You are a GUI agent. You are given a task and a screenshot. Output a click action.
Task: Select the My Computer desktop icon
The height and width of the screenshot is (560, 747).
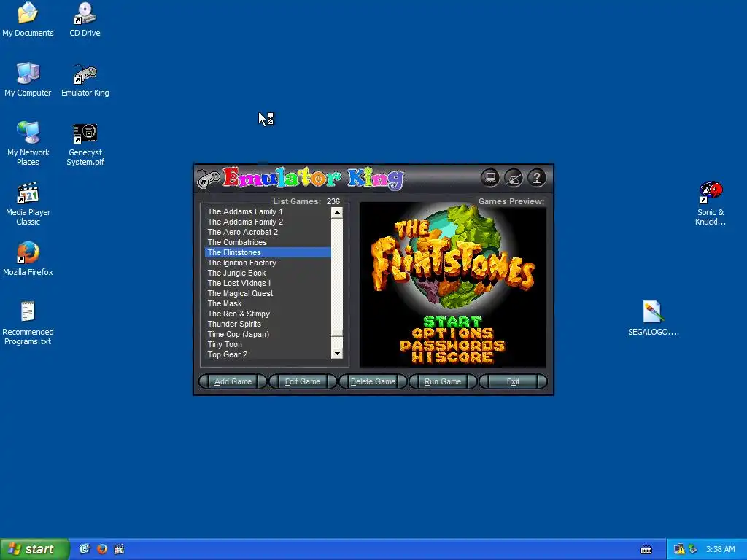point(28,79)
